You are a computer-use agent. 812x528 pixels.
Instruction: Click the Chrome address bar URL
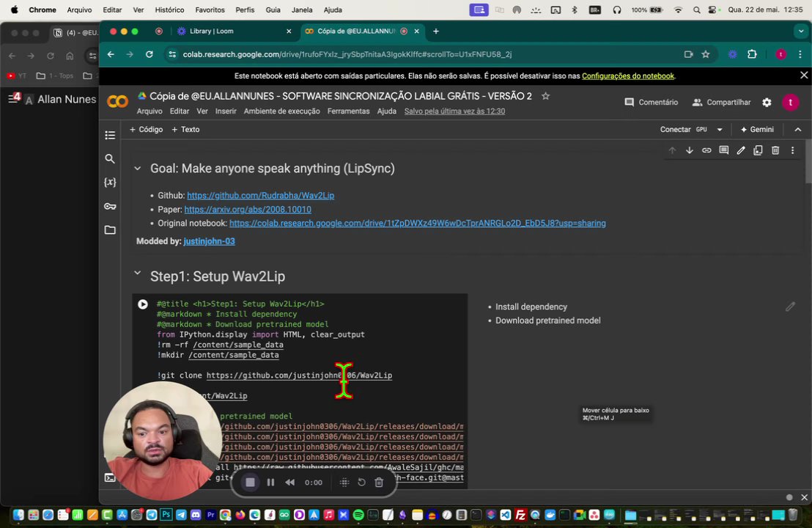point(347,54)
